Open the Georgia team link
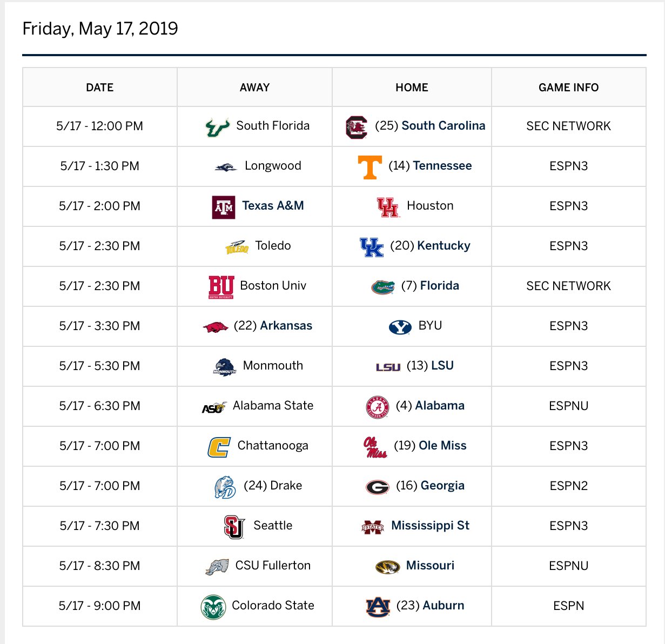Viewport: 665px width, 644px height. pyautogui.click(x=442, y=486)
